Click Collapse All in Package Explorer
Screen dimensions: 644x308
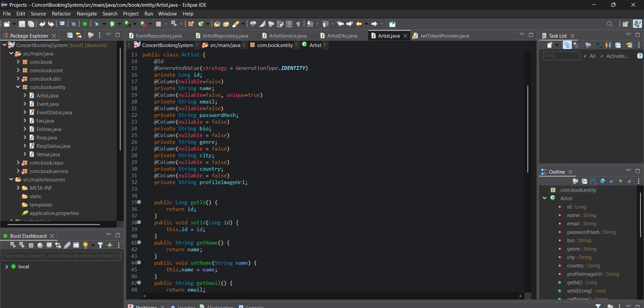(70, 35)
